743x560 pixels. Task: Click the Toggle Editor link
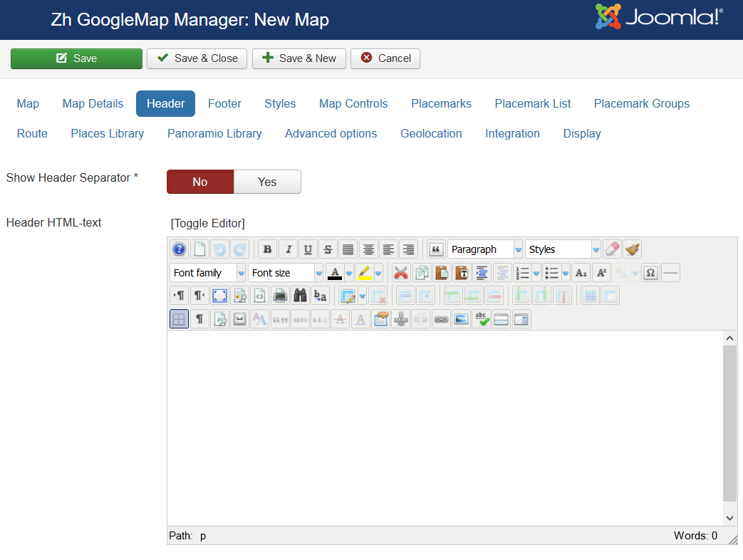pyautogui.click(x=207, y=223)
